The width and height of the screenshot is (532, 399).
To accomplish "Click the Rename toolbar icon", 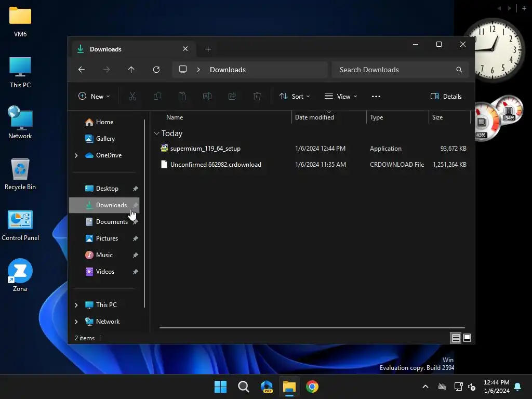I will 207,96.
